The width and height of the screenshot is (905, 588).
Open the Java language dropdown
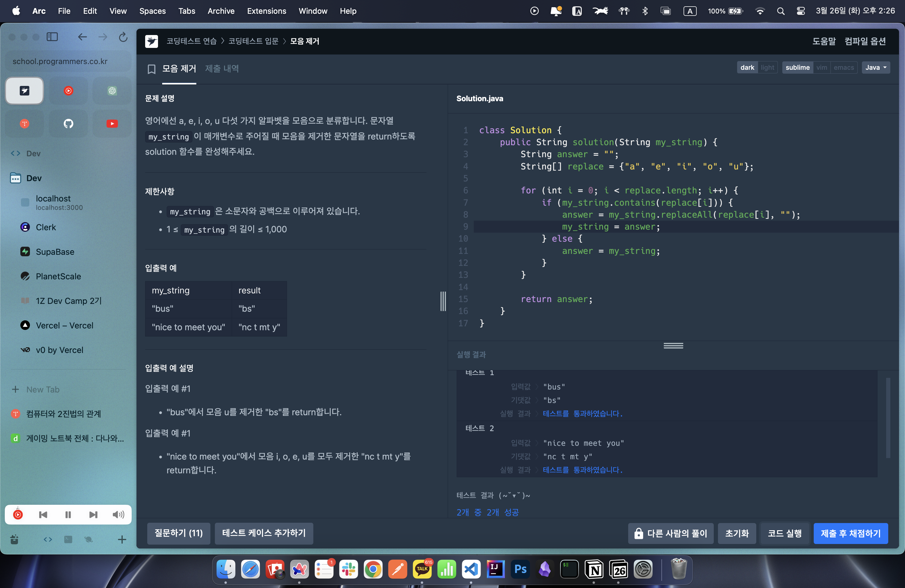pyautogui.click(x=875, y=67)
